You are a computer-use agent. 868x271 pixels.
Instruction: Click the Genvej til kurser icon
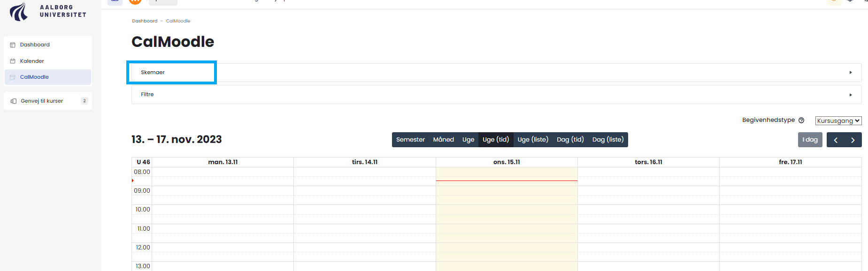point(14,101)
